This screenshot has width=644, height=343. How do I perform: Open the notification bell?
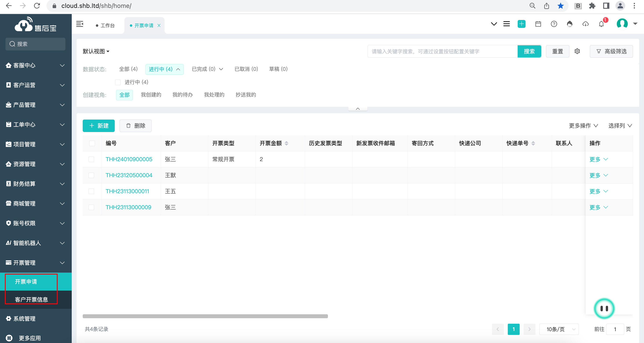pyautogui.click(x=601, y=24)
